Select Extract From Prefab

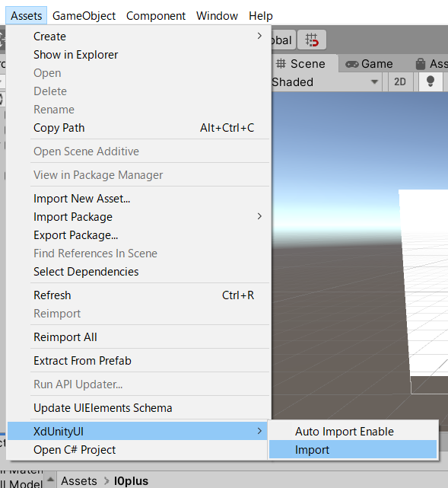click(138, 361)
